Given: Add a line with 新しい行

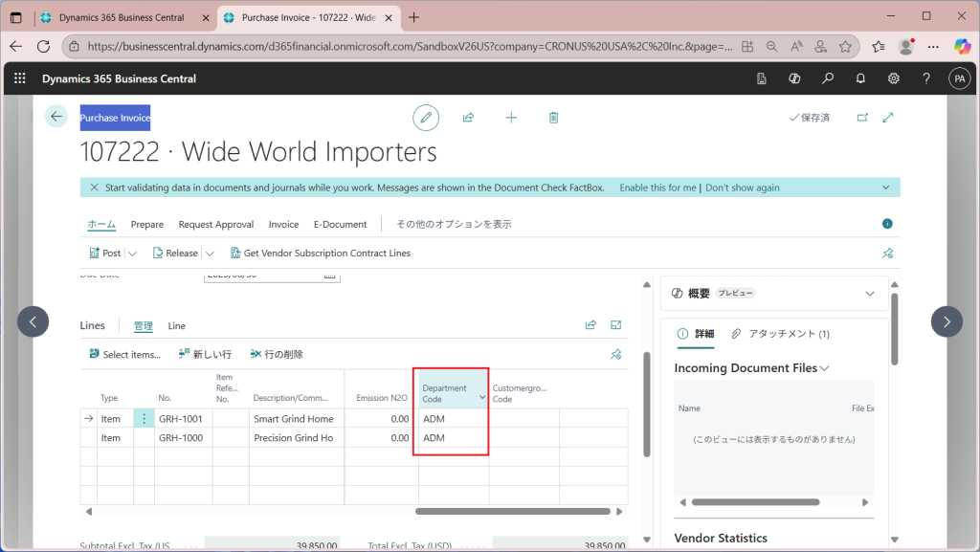Looking at the screenshot, I should [x=205, y=354].
